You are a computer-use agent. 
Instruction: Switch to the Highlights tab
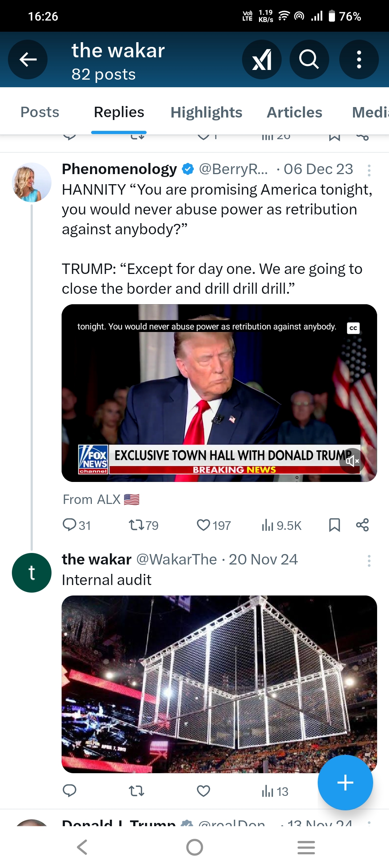(x=206, y=112)
